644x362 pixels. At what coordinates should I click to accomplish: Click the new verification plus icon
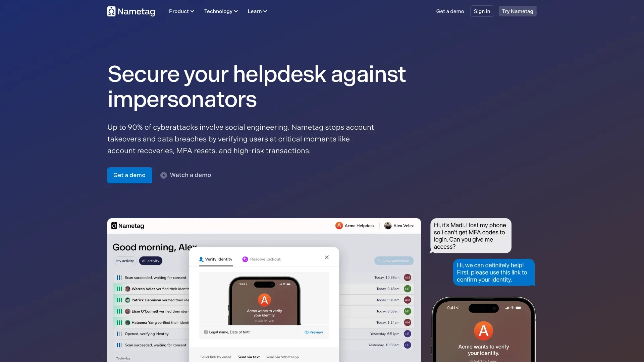(x=379, y=261)
